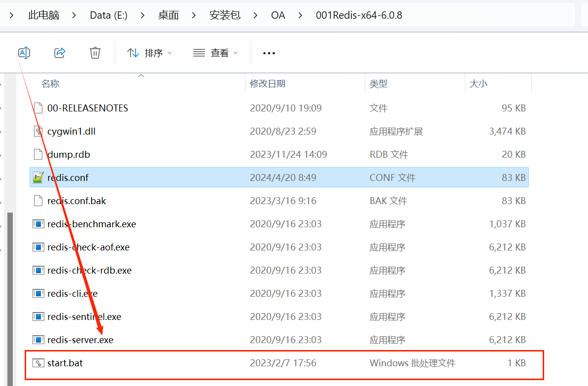Viewport: 588px width, 386px height.
Task: Click the left navigation pane scrollbar
Action: 9,296
